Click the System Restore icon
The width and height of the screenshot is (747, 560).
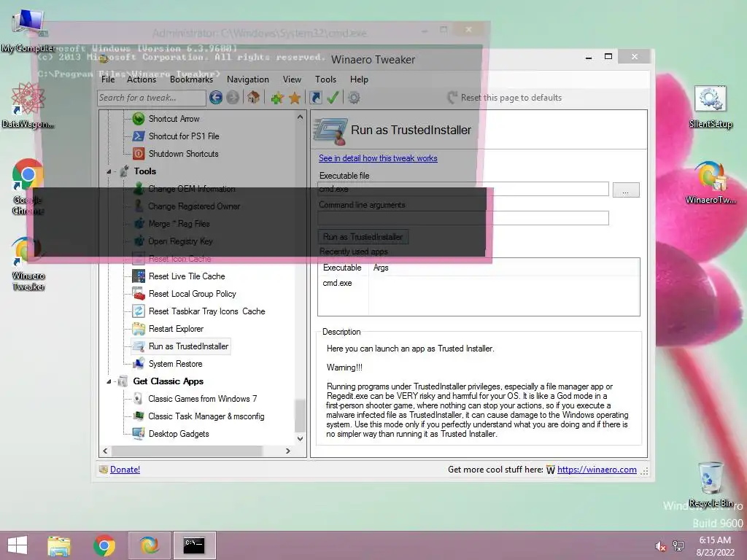(139, 364)
